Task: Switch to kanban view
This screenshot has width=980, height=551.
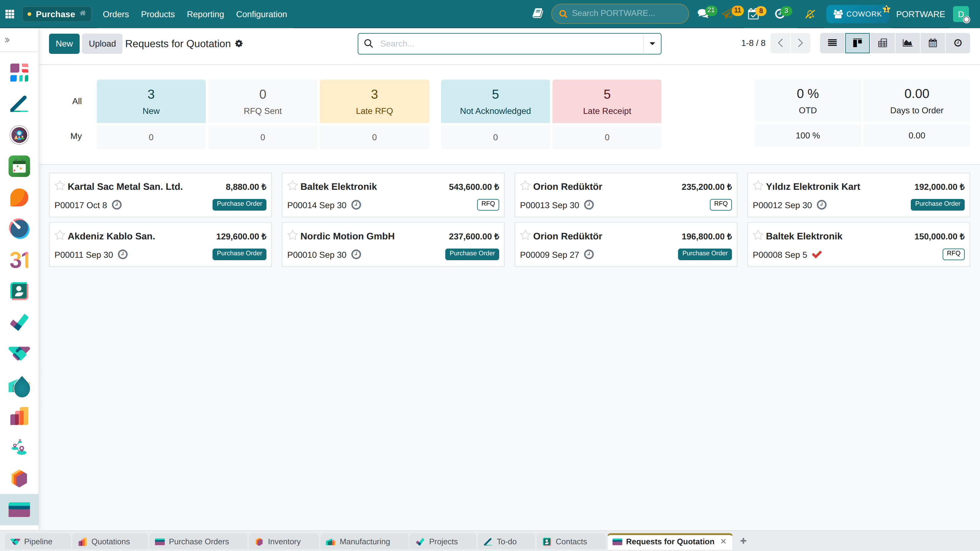Action: (x=858, y=43)
